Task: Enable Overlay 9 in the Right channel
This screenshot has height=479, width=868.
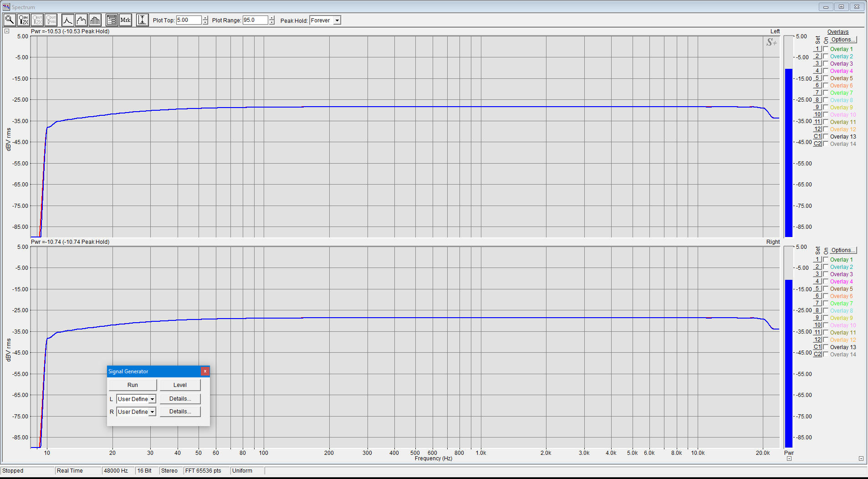Action: pos(826,318)
